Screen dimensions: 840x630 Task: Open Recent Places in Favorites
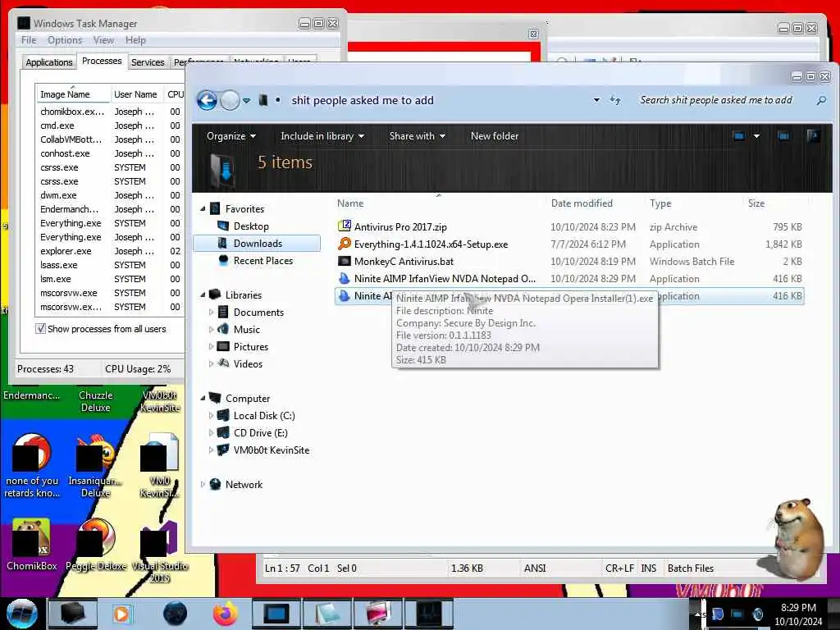pyautogui.click(x=263, y=261)
